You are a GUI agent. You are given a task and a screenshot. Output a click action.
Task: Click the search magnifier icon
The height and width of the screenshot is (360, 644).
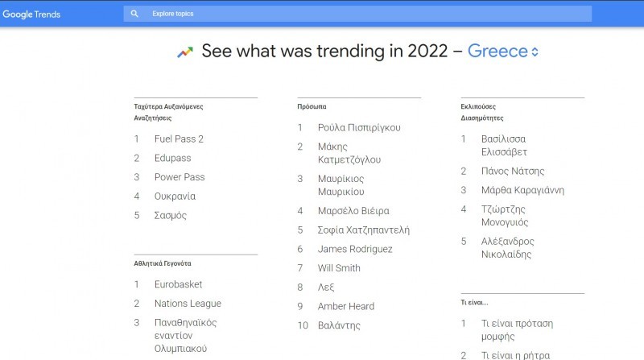[134, 14]
